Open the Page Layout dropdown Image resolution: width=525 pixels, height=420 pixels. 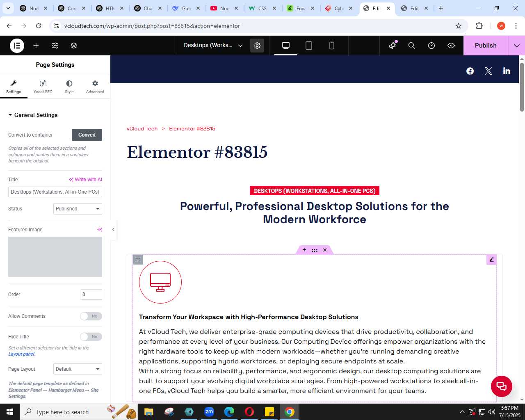click(78, 369)
